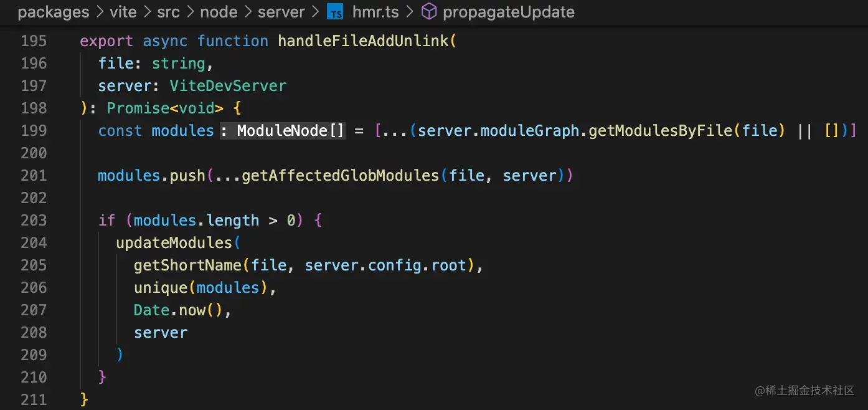
Task: Click 'async' keyword on line 195
Action: tap(165, 41)
